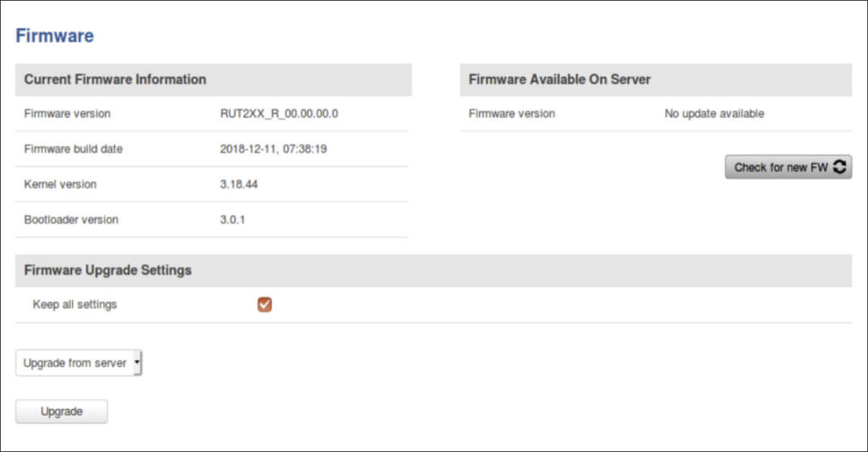The height and width of the screenshot is (452, 868).
Task: Select the Firmware page heading
Action: (x=55, y=36)
